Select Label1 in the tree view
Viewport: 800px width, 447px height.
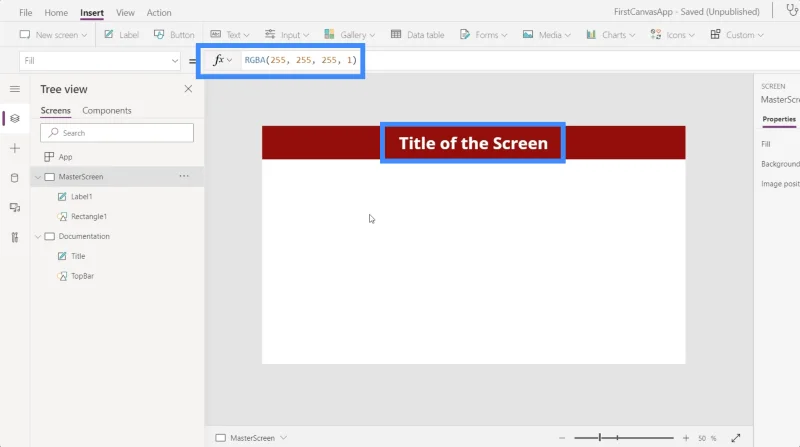pyautogui.click(x=82, y=196)
